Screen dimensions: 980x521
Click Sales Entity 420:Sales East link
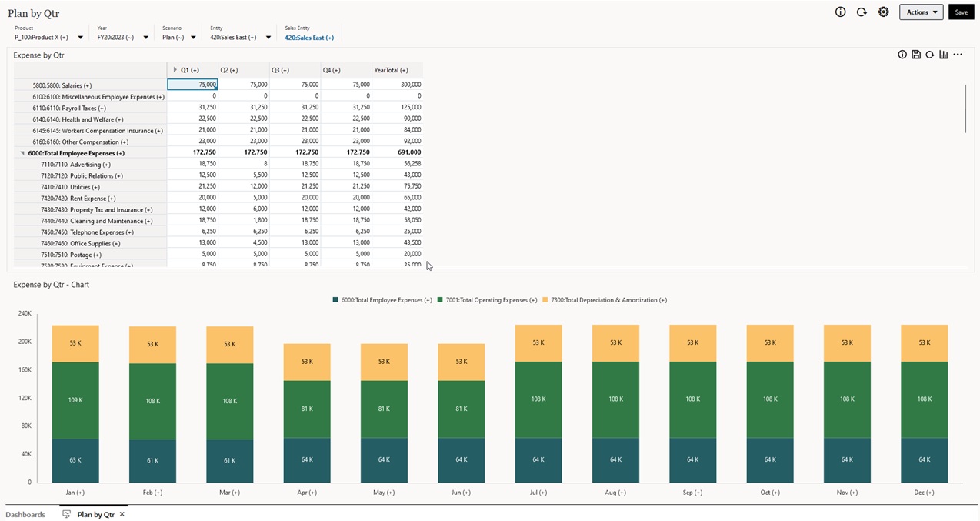[309, 38]
